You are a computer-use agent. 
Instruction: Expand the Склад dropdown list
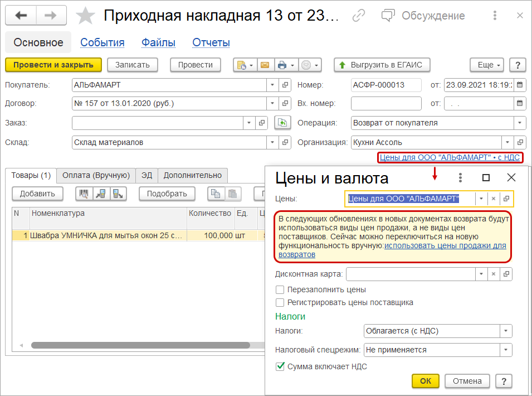pos(272,142)
